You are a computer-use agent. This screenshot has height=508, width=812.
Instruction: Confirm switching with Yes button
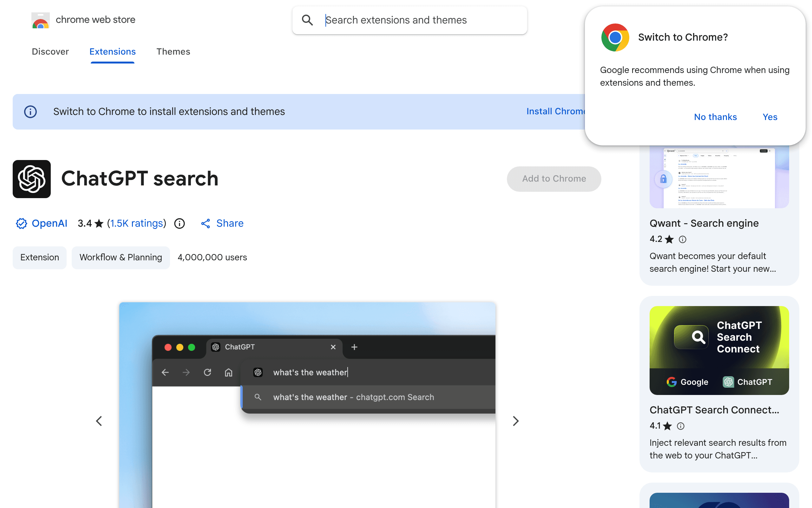click(x=770, y=117)
